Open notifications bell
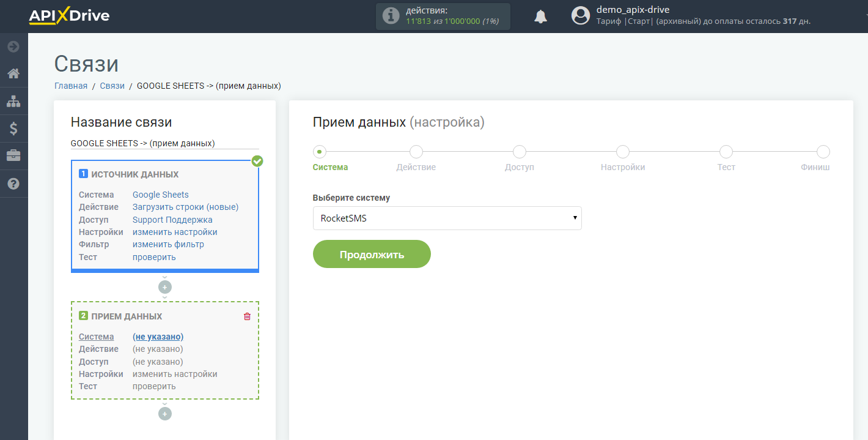This screenshot has height=440, width=868. [x=540, y=17]
